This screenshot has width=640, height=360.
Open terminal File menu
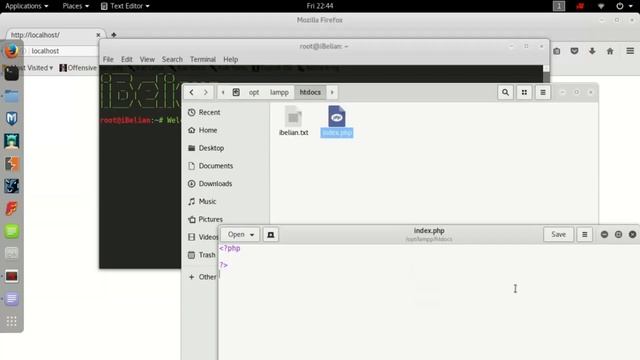108,60
